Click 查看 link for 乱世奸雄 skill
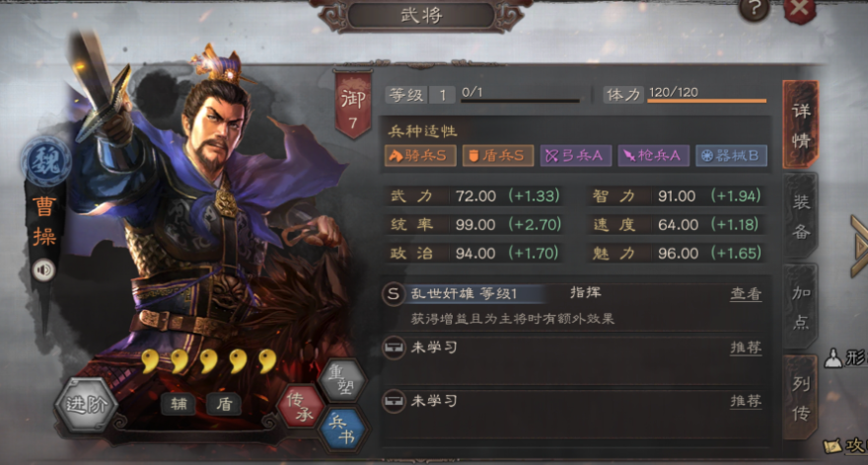This screenshot has width=868, height=465. click(x=746, y=294)
